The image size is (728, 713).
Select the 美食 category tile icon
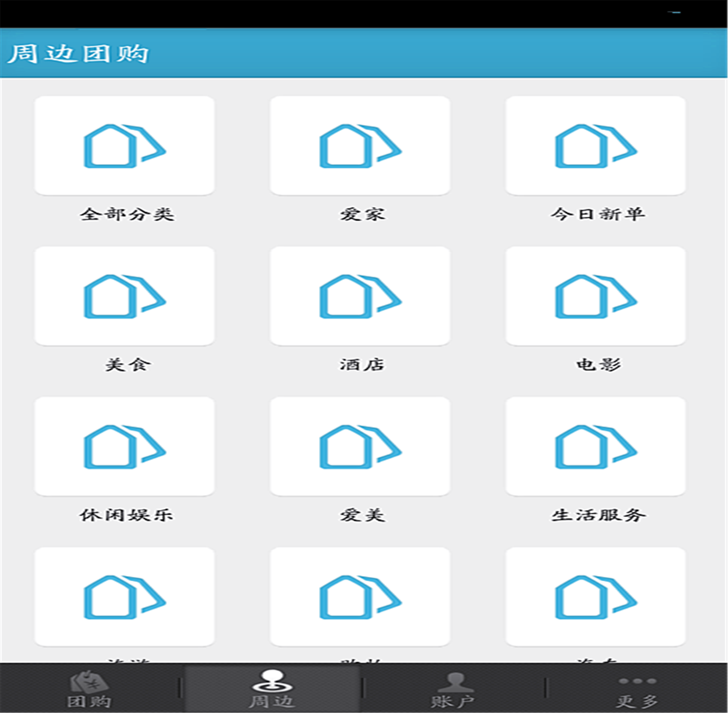(x=124, y=296)
